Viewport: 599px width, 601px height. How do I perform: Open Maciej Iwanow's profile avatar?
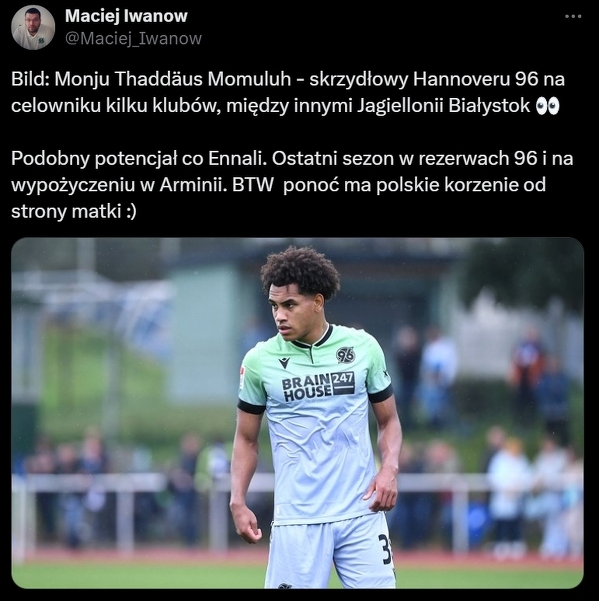[x=33, y=28]
